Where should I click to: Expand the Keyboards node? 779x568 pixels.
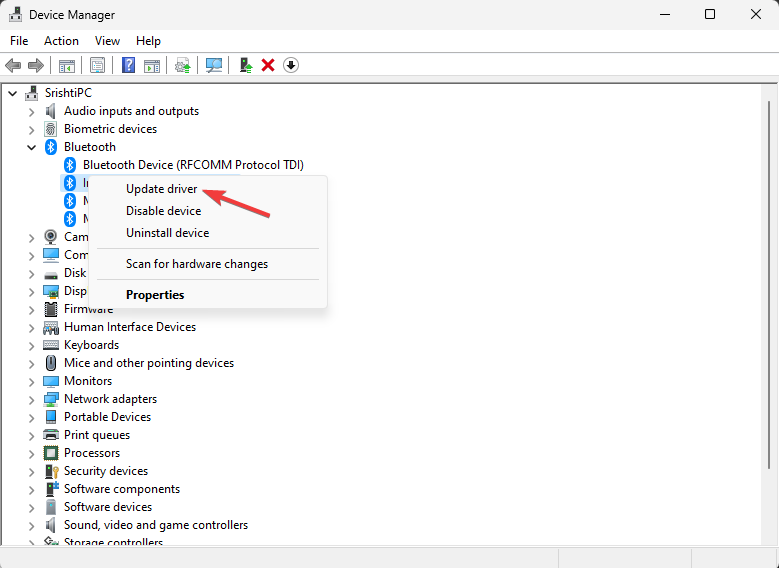(32, 346)
